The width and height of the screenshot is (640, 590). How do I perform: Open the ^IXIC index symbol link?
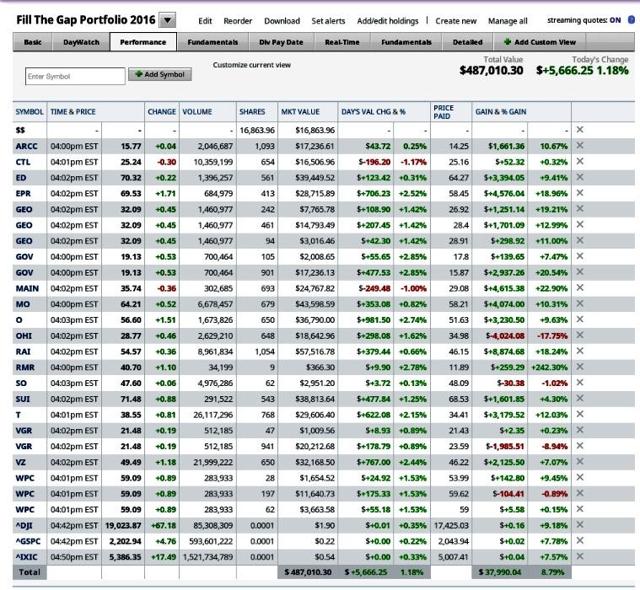[27, 557]
